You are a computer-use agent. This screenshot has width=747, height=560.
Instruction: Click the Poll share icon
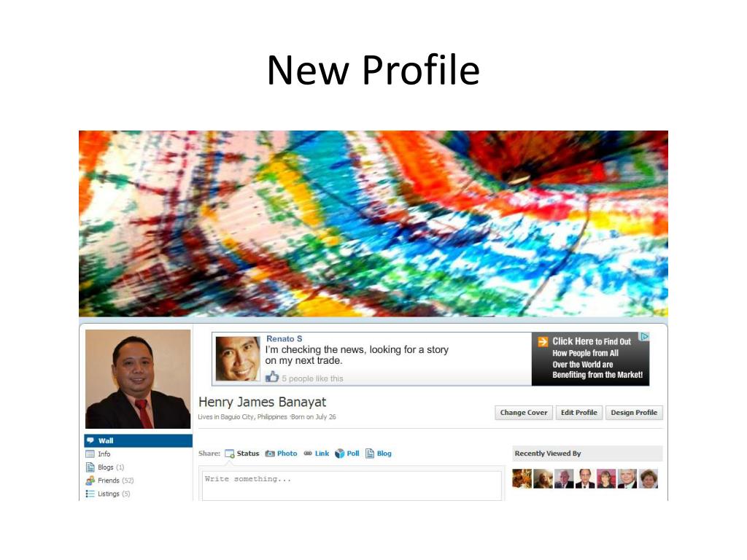pos(339,454)
